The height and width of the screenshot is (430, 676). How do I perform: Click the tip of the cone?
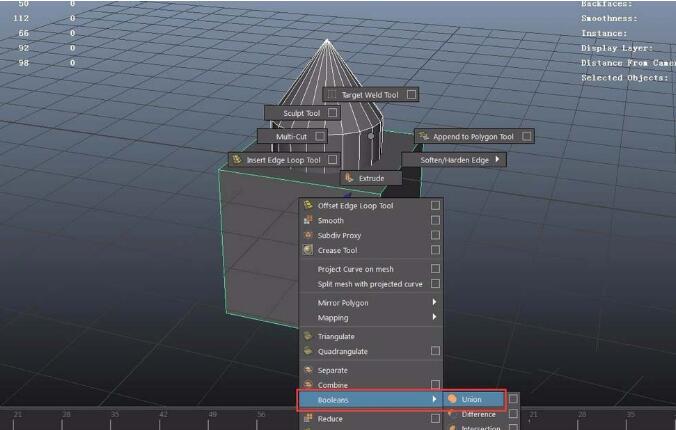pyautogui.click(x=327, y=40)
